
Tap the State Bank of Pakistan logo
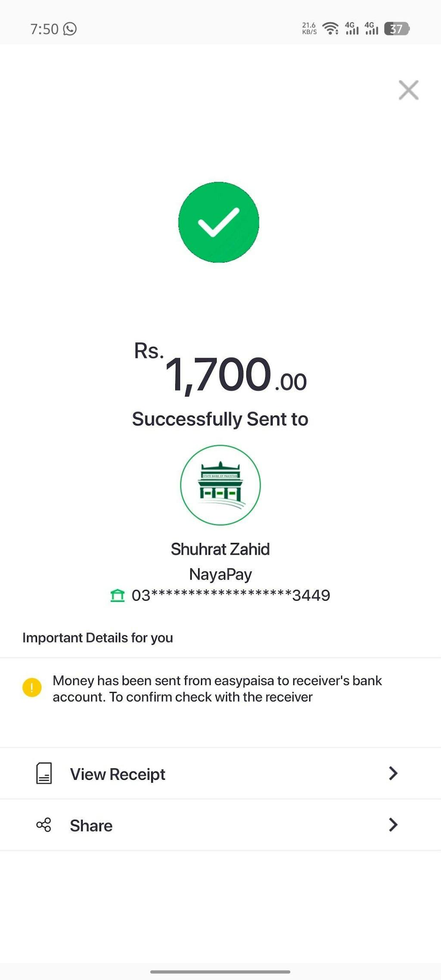220,485
